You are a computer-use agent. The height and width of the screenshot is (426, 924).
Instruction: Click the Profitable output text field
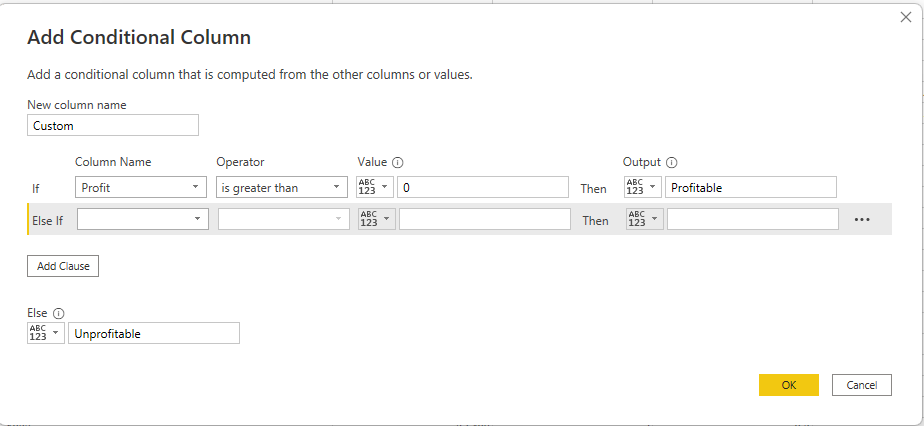(x=750, y=187)
